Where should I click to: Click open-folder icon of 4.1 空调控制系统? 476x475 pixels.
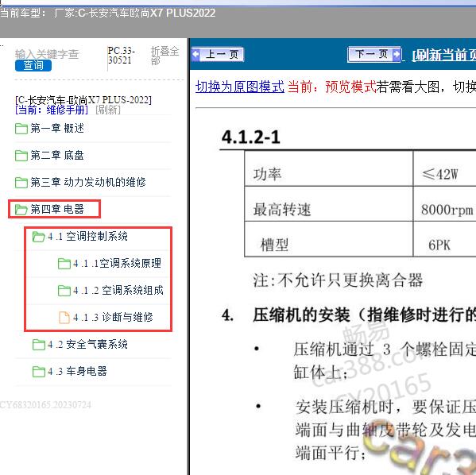[39, 237]
